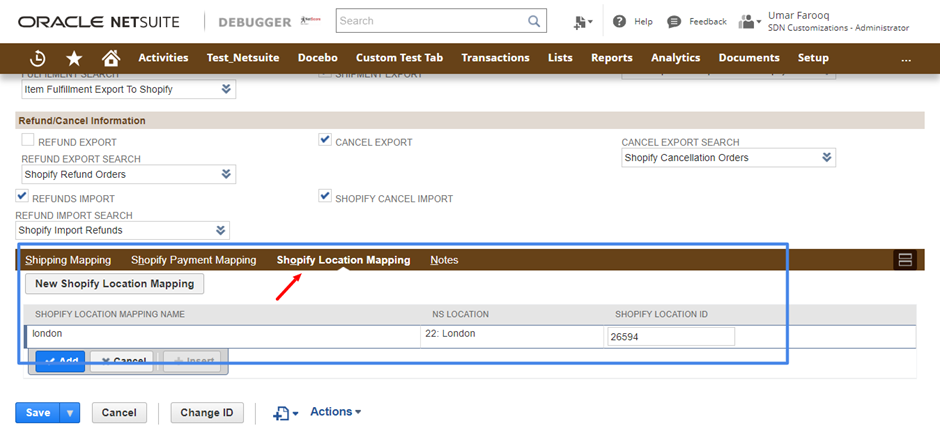Screen dimensions: 940x442
Task: Open the Reports menu
Action: tap(611, 58)
